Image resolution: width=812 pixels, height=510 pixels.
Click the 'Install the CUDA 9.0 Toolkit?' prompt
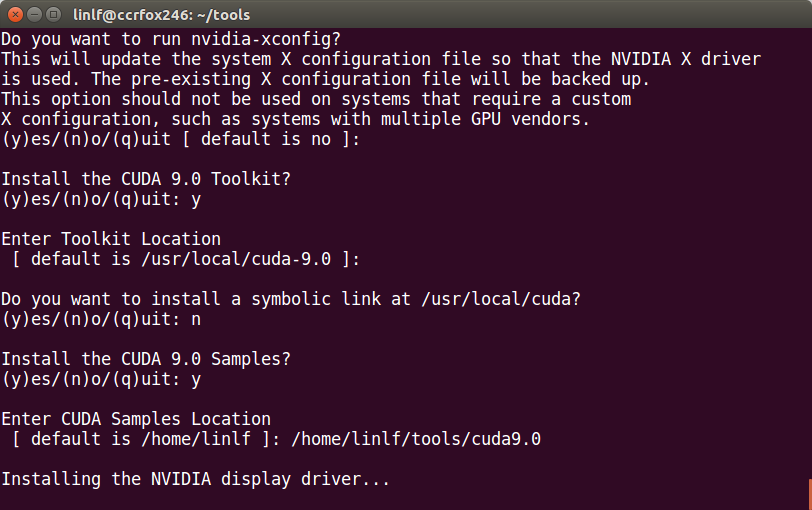pyautogui.click(x=146, y=179)
